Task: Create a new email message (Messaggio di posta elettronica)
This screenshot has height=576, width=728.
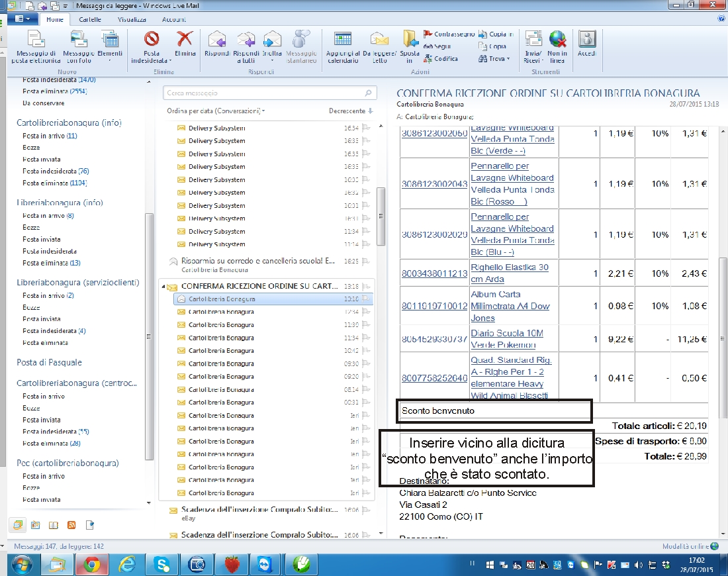Action: click(x=36, y=46)
